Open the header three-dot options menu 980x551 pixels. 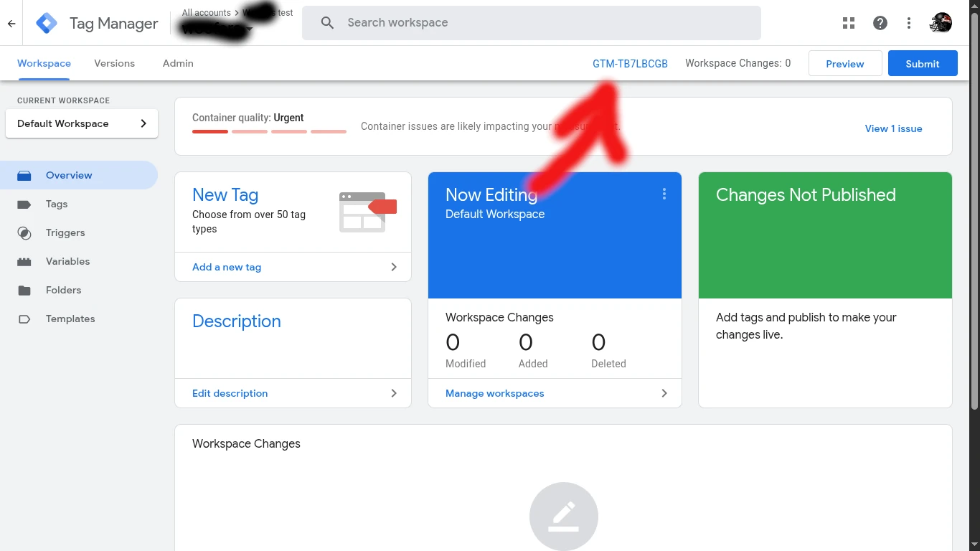coord(909,23)
